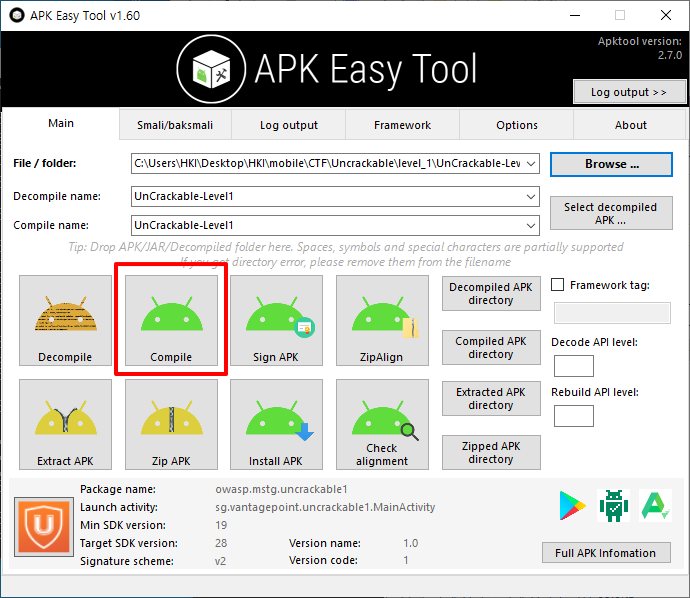Minimize the APK Easy Tool window
Image resolution: width=690 pixels, height=598 pixels.
click(x=575, y=15)
